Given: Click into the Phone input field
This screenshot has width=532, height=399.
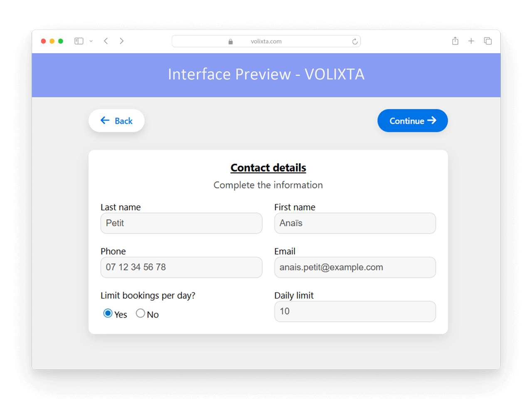Looking at the screenshot, I should point(182,268).
